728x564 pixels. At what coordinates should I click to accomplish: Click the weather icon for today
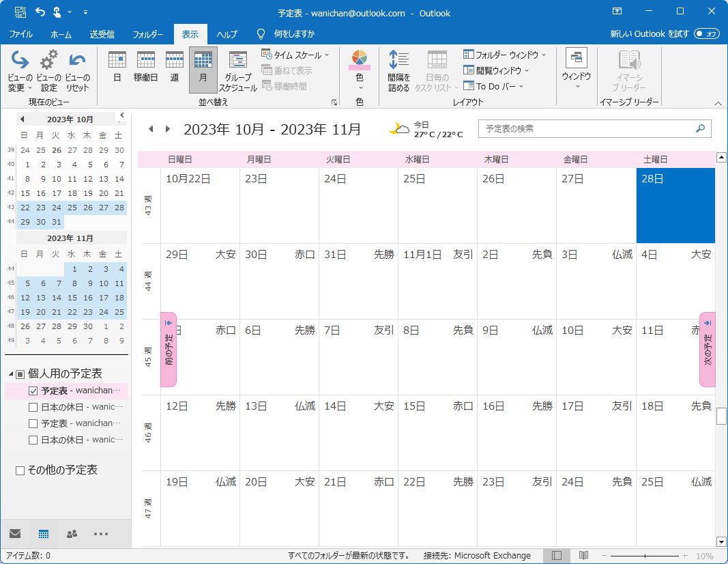click(x=399, y=128)
